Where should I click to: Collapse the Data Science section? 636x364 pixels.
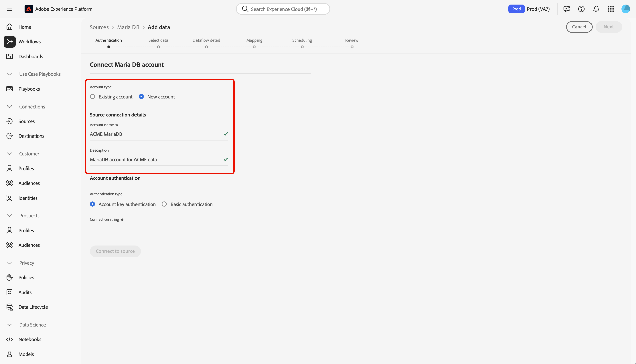click(x=10, y=325)
